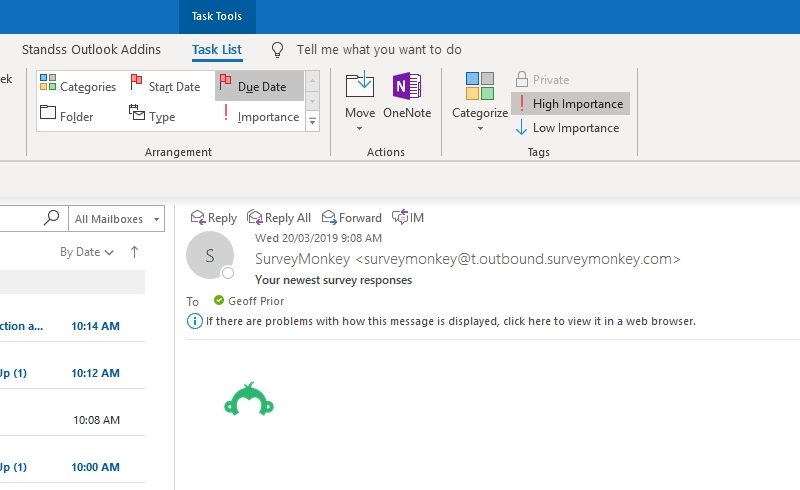Viewport: 800px width, 490px height.
Task: Arrange tasks by Start Date
Action: 165,86
